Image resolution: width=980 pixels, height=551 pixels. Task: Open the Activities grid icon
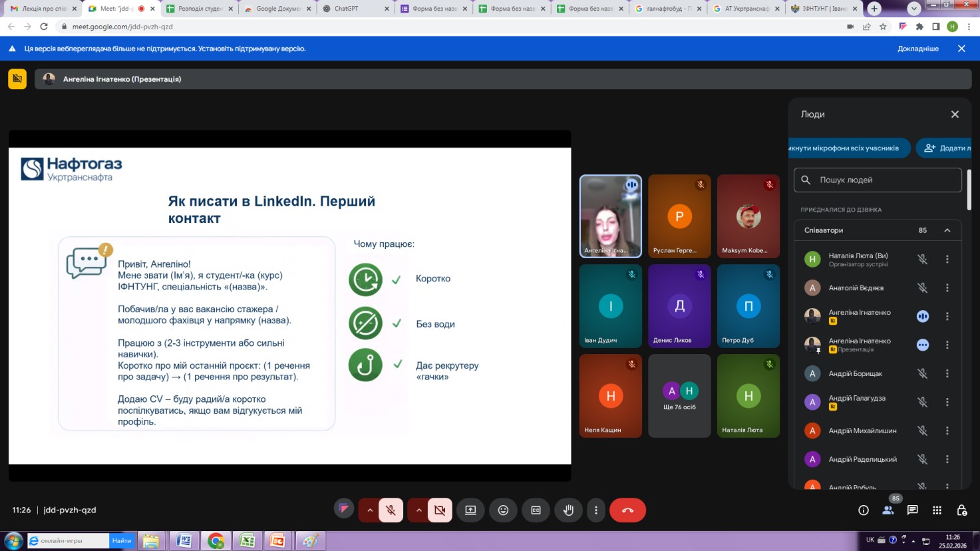[937, 510]
